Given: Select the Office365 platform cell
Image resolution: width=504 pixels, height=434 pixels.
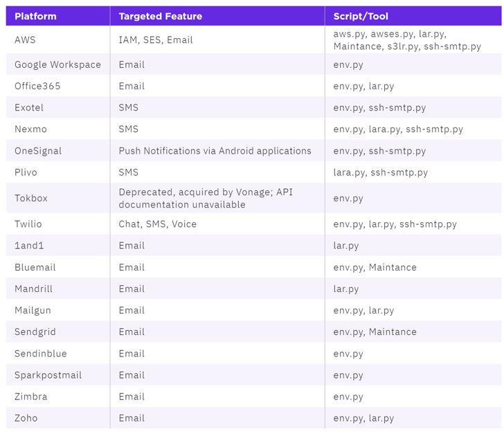Looking at the screenshot, I should [x=37, y=86].
